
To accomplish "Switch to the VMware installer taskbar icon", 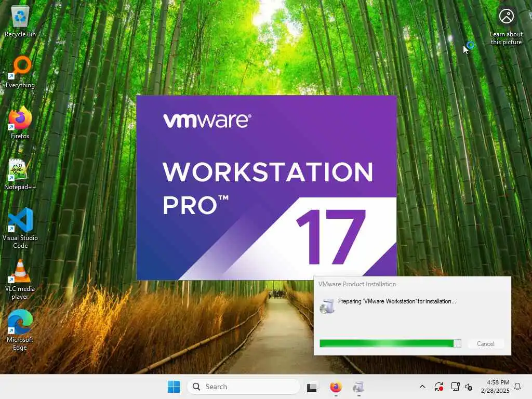I will [358, 387].
